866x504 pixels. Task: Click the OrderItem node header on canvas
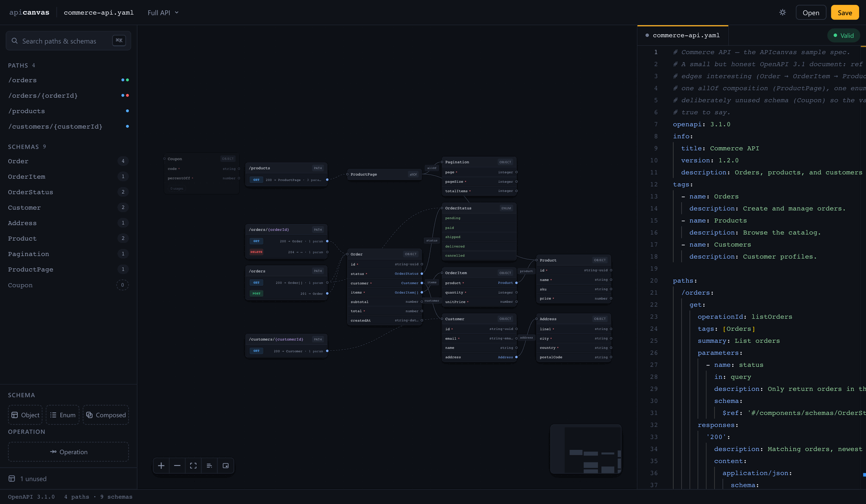pyautogui.click(x=479, y=273)
